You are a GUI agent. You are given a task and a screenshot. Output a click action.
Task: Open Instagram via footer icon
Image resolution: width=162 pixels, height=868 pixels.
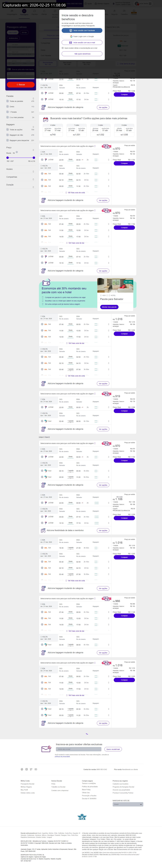click(27, 769)
